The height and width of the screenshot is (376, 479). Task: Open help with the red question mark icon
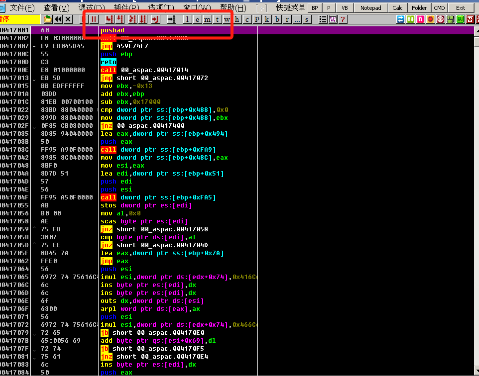click(343, 19)
